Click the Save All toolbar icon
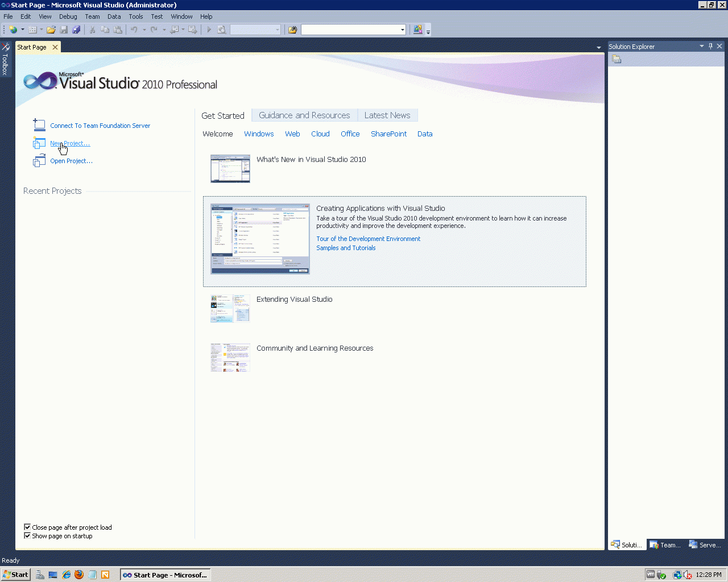The image size is (728, 582). pyautogui.click(x=76, y=30)
